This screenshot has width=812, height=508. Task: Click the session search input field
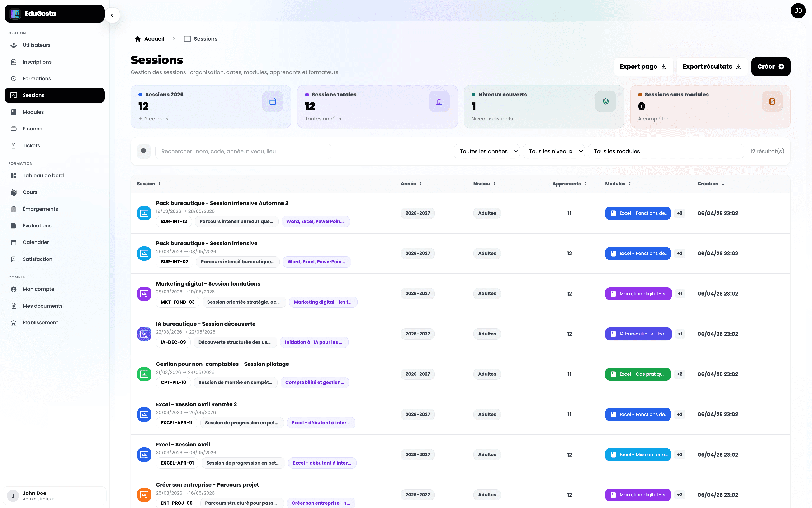[x=243, y=151]
